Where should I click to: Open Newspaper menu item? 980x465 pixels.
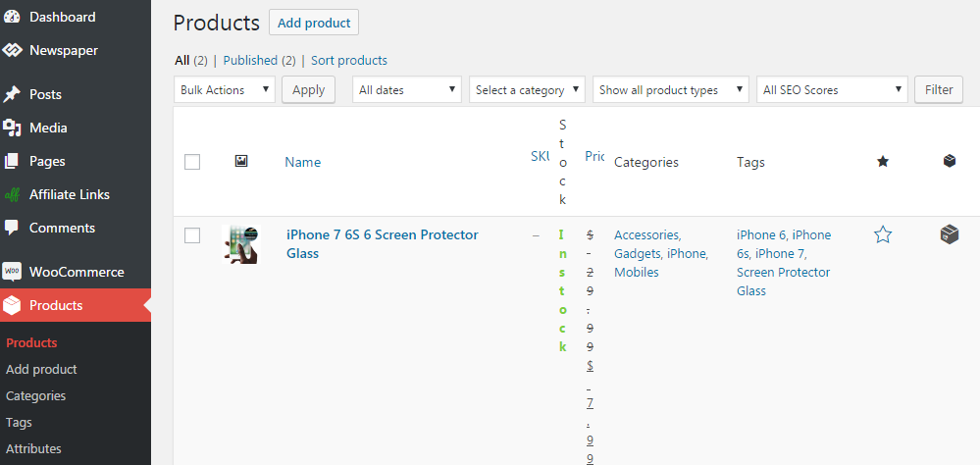64,50
